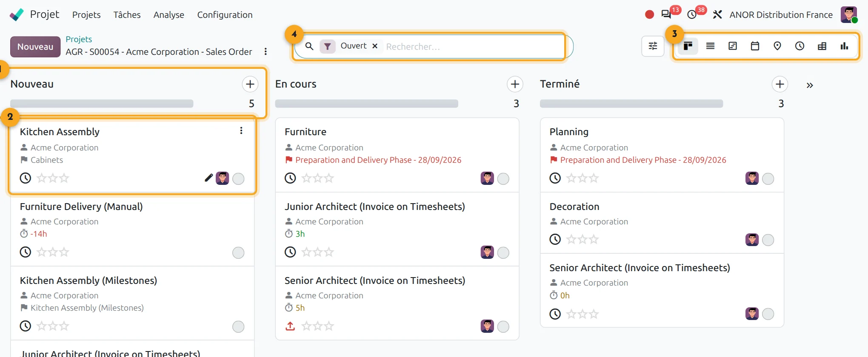
Task: Toggle state on Kitchen Assembly (Milestones)
Action: pos(238,326)
